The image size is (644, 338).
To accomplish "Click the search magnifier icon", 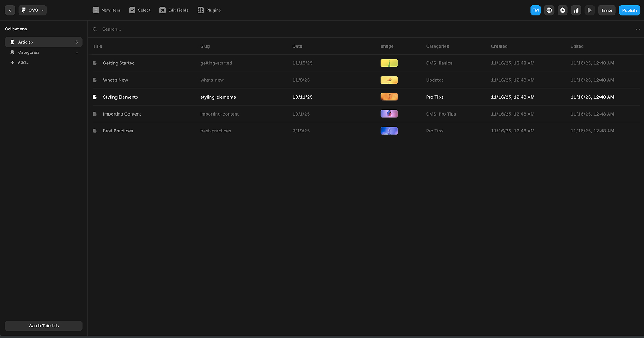I will pyautogui.click(x=95, y=29).
